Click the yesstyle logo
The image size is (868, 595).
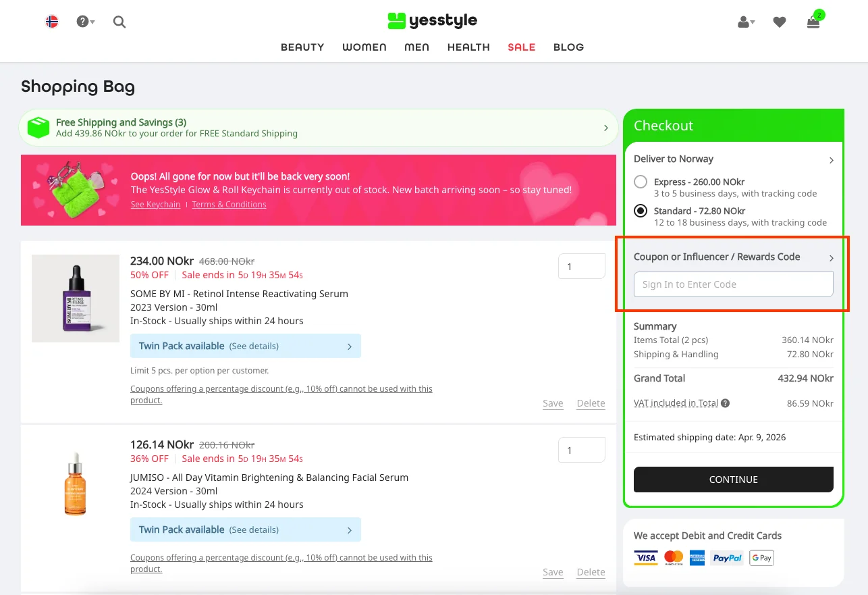tap(433, 21)
